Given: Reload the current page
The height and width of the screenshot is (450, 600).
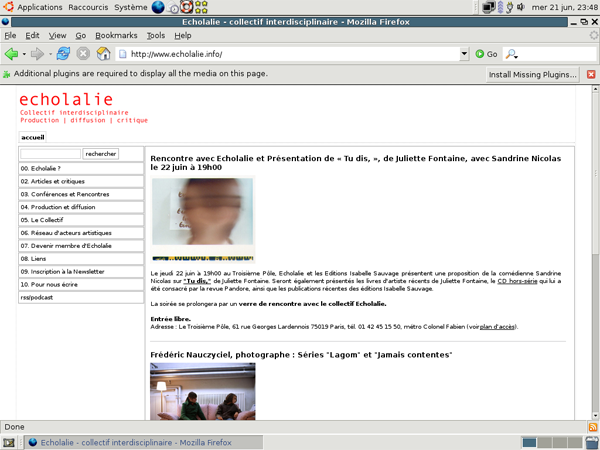Looking at the screenshot, I should (63, 54).
